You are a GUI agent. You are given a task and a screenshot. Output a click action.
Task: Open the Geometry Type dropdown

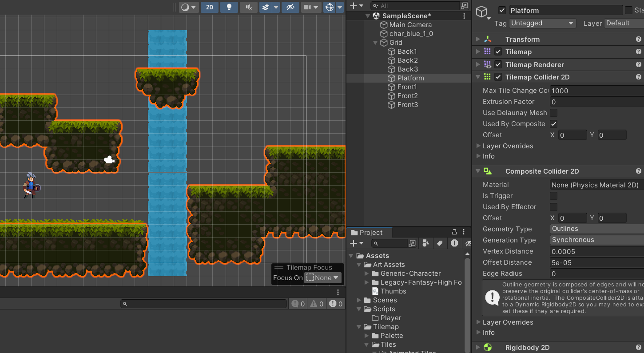(596, 229)
